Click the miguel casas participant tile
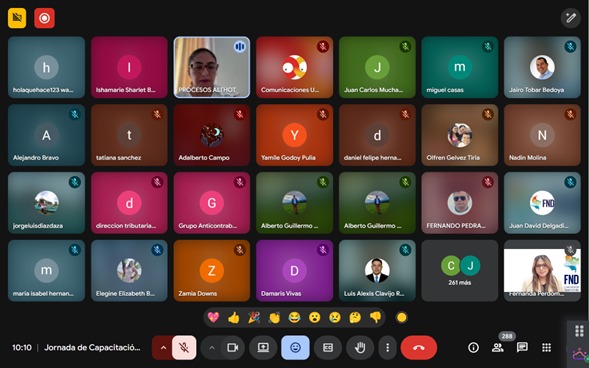The width and height of the screenshot is (589, 368). point(460,67)
